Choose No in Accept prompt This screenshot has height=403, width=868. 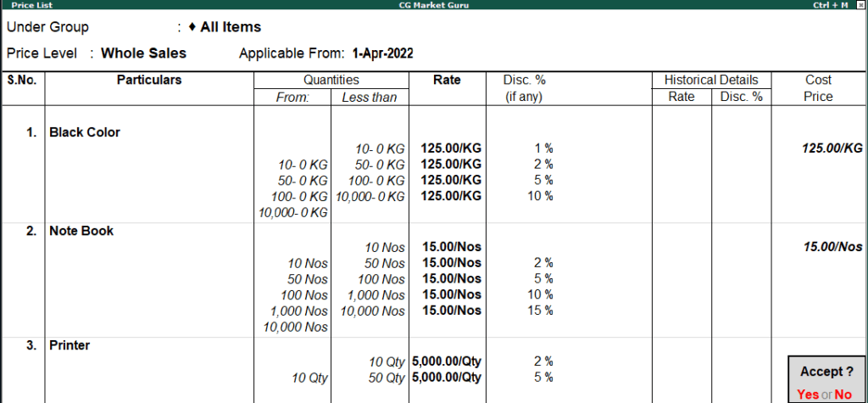(x=843, y=395)
